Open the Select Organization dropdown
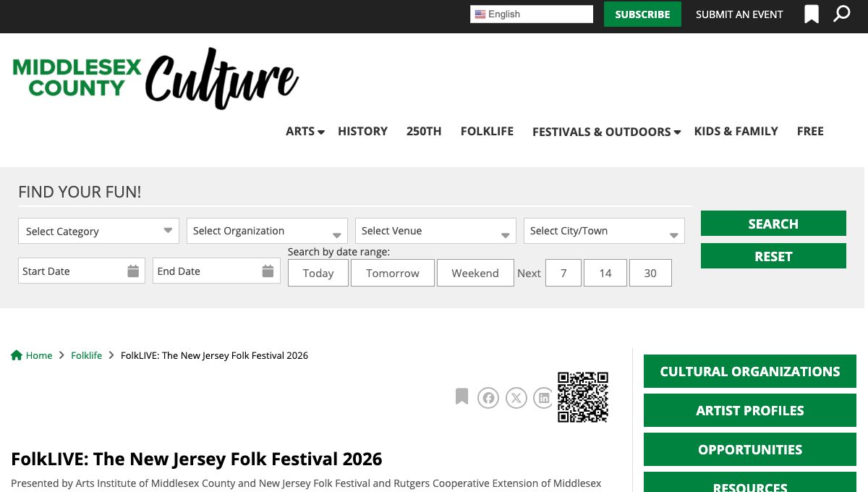Image resolution: width=868 pixels, height=492 pixels. pyautogui.click(x=267, y=231)
